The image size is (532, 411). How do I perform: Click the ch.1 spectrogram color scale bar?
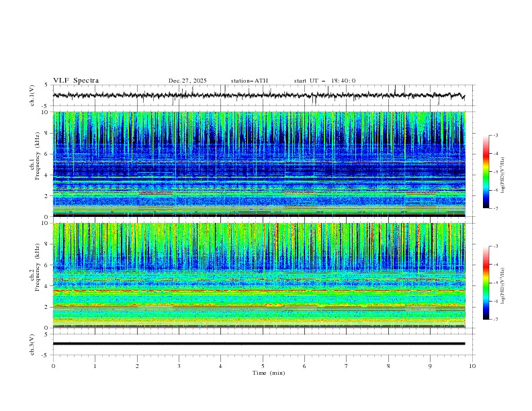point(486,171)
